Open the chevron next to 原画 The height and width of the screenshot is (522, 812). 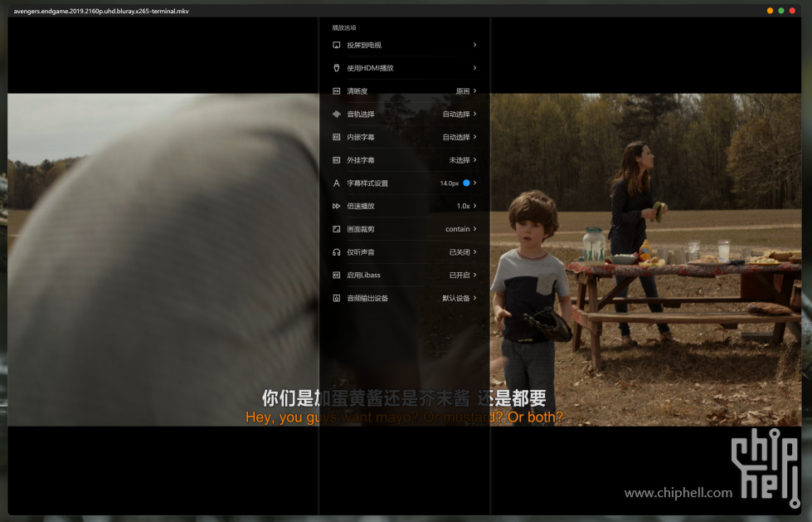point(474,91)
